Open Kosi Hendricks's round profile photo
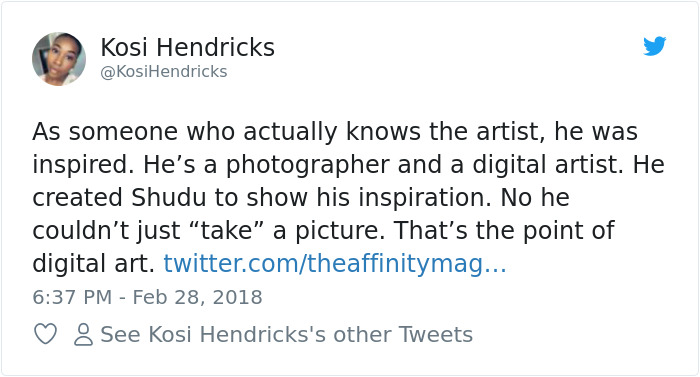The width and height of the screenshot is (700, 377). tap(59, 59)
